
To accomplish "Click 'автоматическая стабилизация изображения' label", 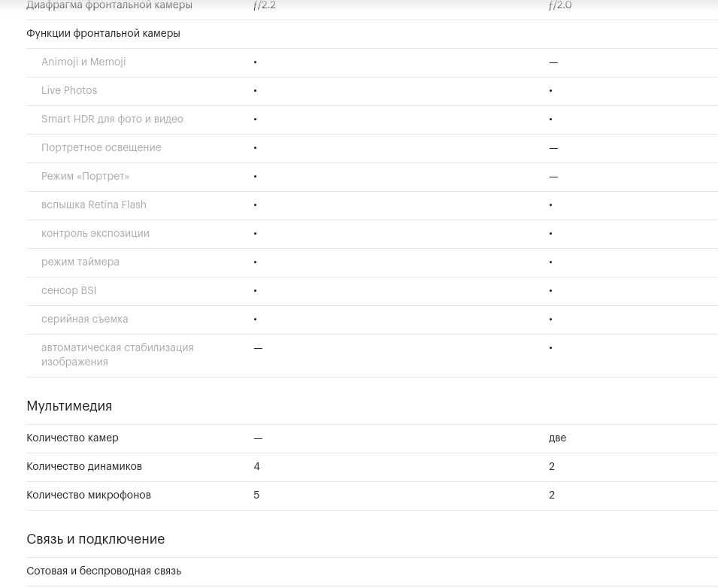I will pos(117,354).
